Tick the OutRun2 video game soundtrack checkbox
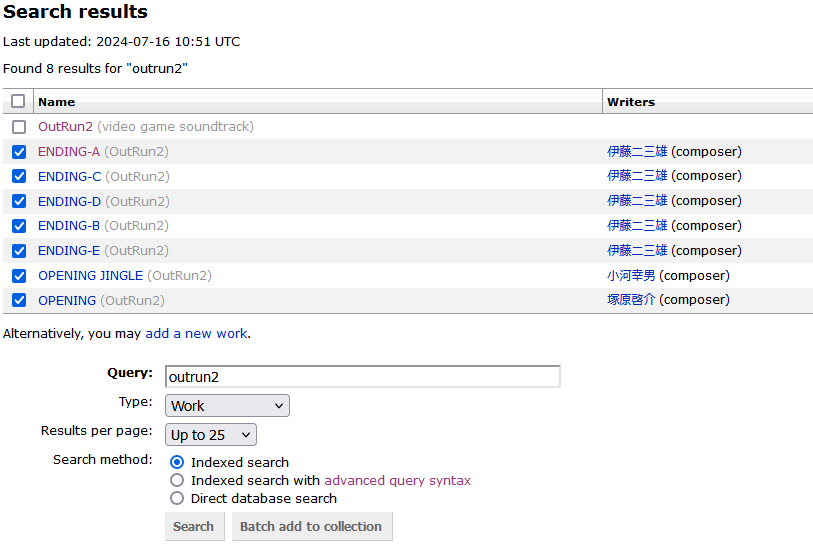Image resolution: width=813 pixels, height=555 pixels. point(19,127)
